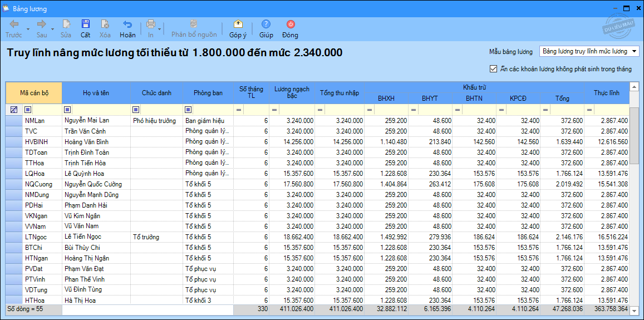
Task: Click Số dòng = 55 footer text
Action: [25, 308]
